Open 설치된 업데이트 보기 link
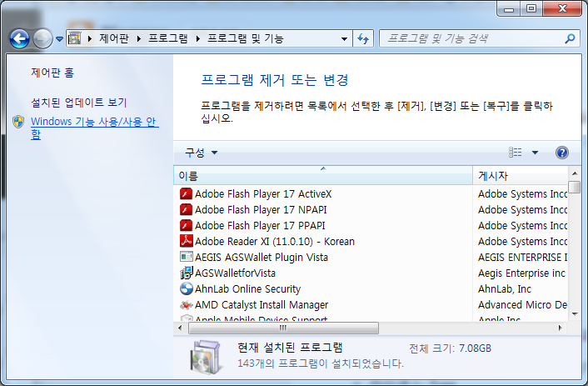The height and width of the screenshot is (386, 588). pyautogui.click(x=79, y=103)
